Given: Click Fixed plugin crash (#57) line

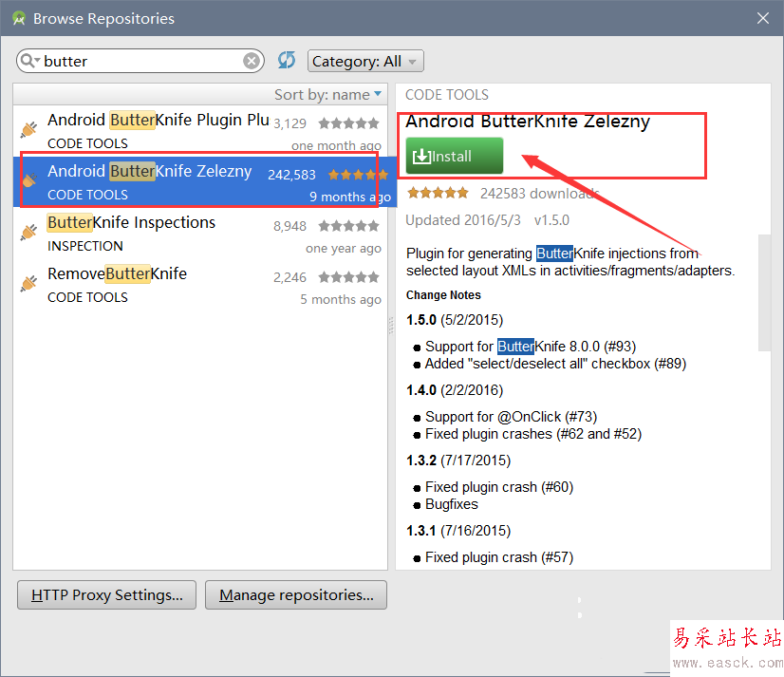Looking at the screenshot, I should (499, 557).
